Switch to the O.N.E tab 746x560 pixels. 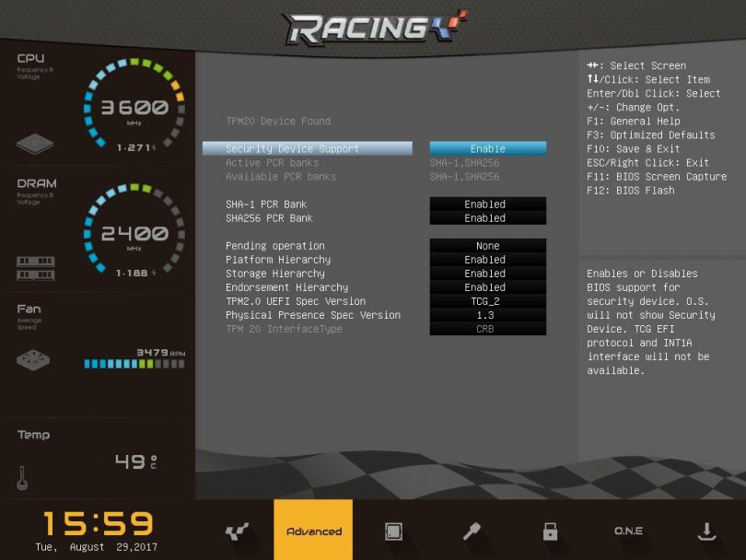click(628, 531)
